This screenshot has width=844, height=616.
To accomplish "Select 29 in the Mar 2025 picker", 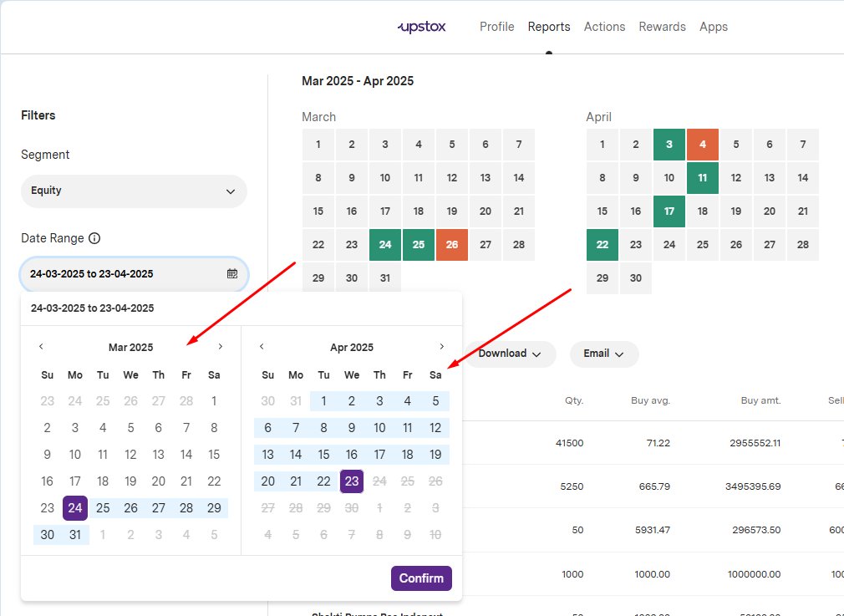I will click(214, 508).
